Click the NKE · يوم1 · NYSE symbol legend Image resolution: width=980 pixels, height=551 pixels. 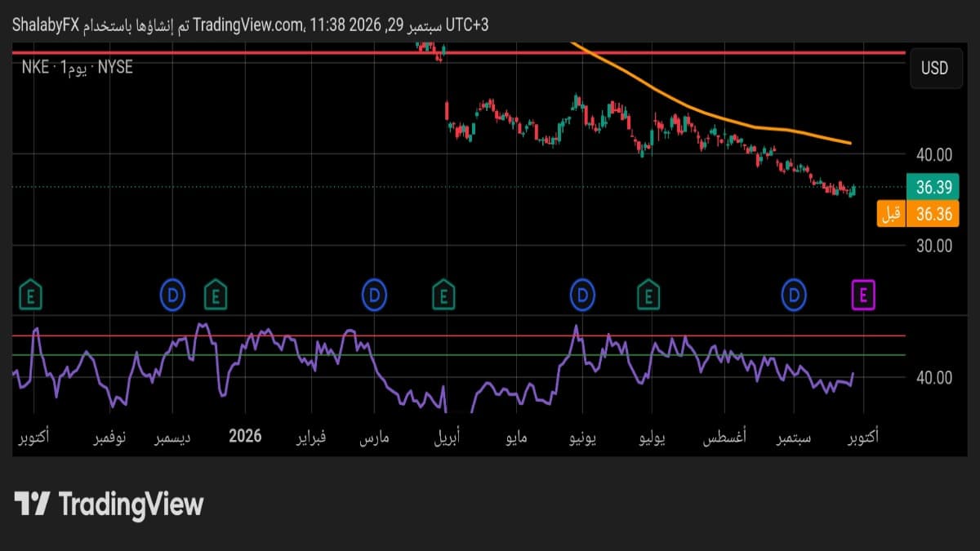pos(78,69)
